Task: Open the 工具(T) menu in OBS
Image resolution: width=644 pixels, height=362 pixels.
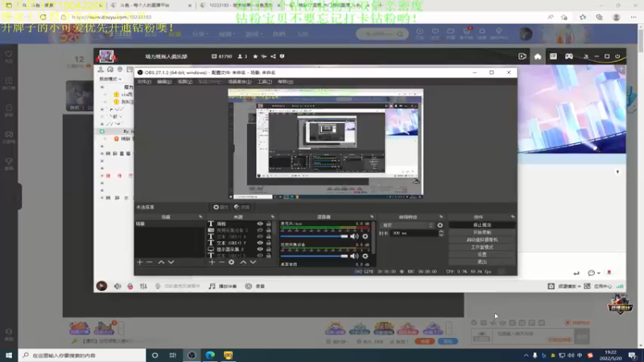Action: tap(265, 82)
